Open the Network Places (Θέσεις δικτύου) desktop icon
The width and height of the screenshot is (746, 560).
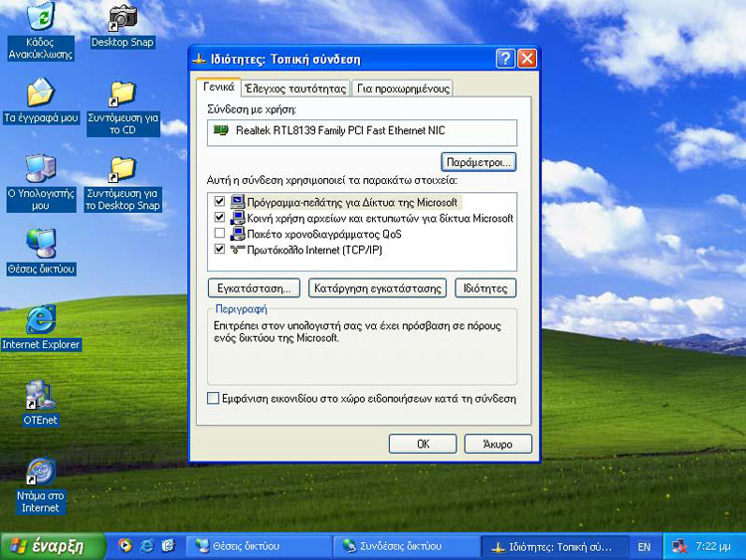[x=41, y=244]
